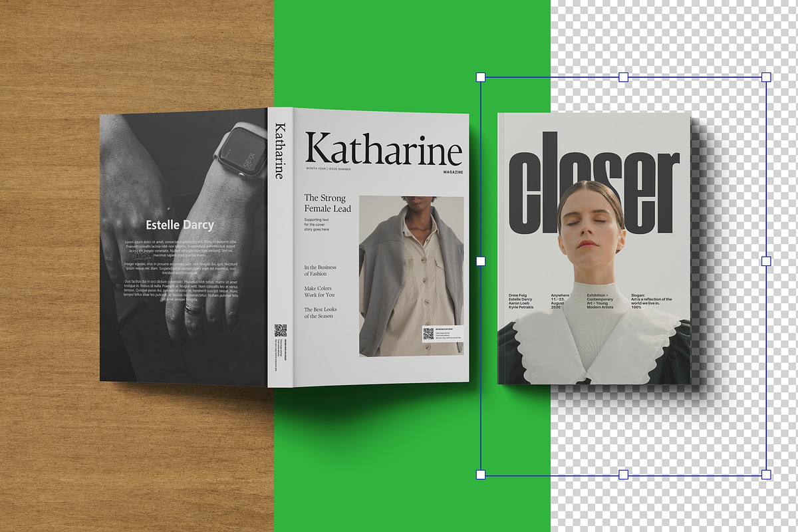The width and height of the screenshot is (798, 532).
Task: Select the Katharine cover model photo
Action: (411, 276)
